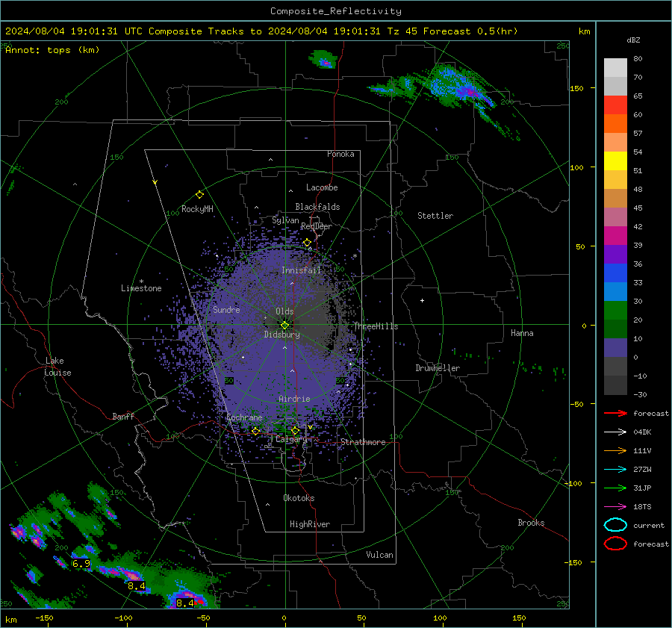Image resolution: width=672 pixels, height=628 pixels.
Task: Click the Vulcan town label
Action: point(379,555)
